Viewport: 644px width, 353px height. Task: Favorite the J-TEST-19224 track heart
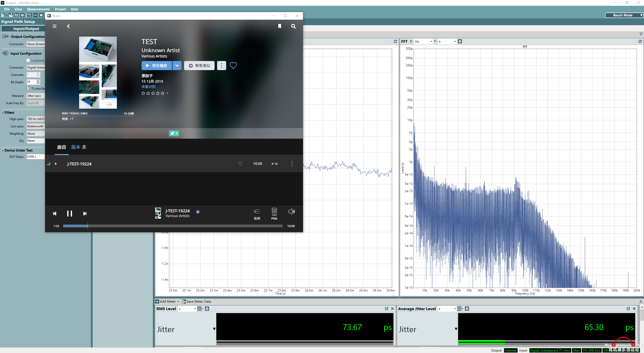pos(240,164)
